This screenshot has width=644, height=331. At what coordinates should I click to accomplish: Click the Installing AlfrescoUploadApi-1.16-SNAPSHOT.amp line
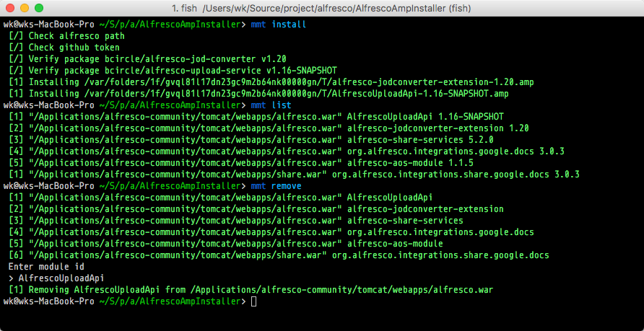point(258,94)
